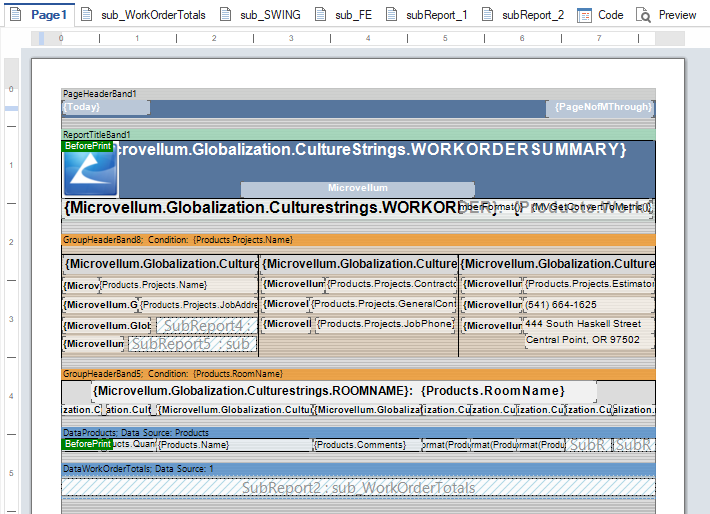Image resolution: width=710 pixels, height=514 pixels.
Task: Select the (541) 664-1625 phone text
Action: tap(589, 305)
